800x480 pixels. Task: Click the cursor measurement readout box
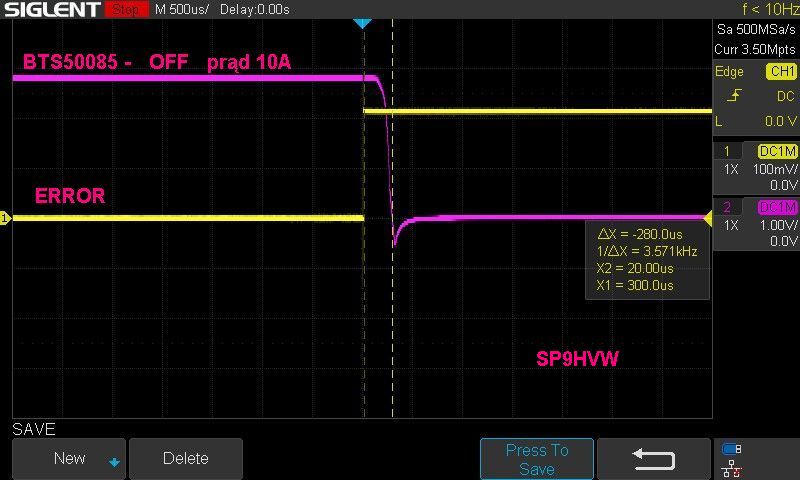[x=647, y=260]
